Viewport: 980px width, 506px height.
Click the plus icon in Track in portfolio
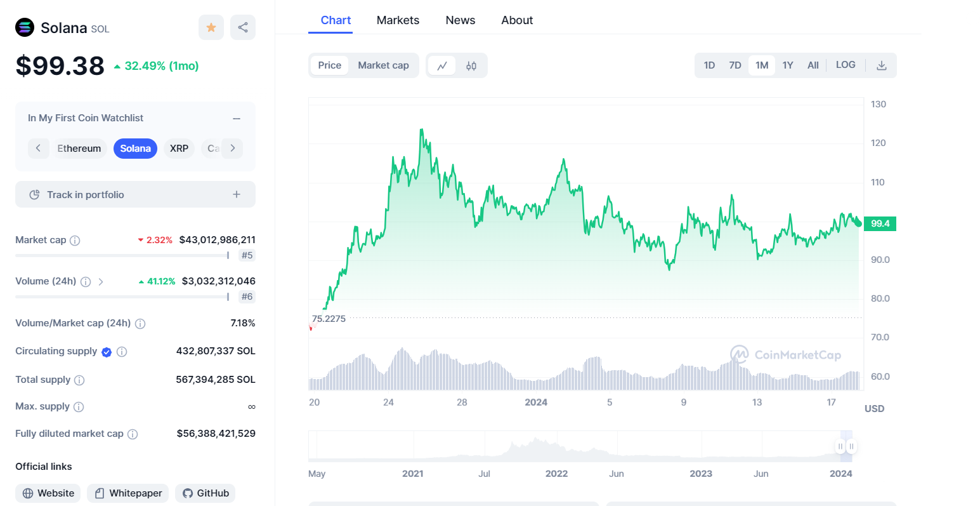click(x=237, y=194)
